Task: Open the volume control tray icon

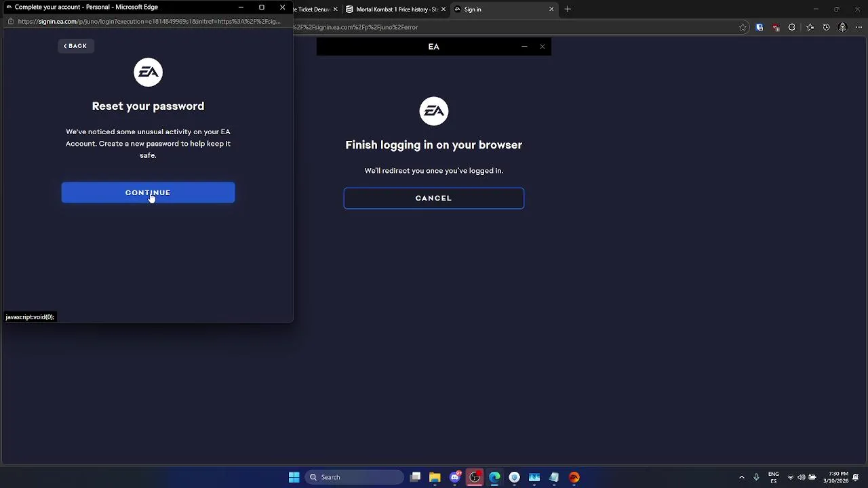Action: [801, 477]
